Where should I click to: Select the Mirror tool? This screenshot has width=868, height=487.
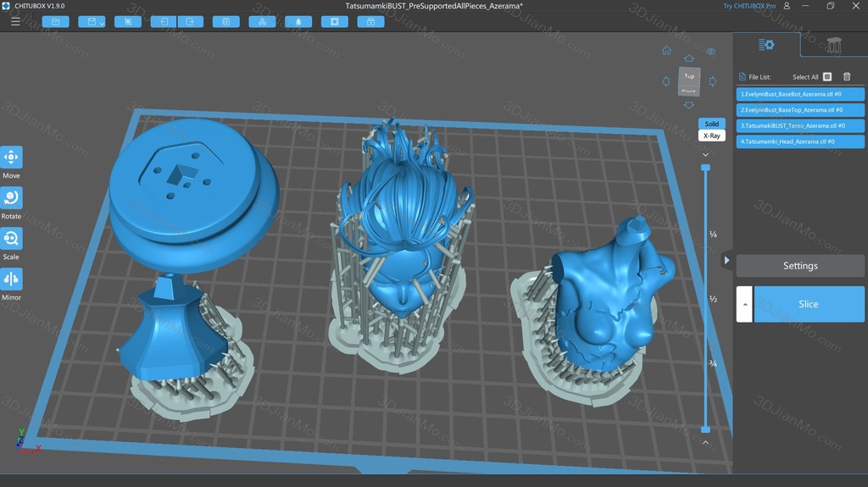click(11, 279)
